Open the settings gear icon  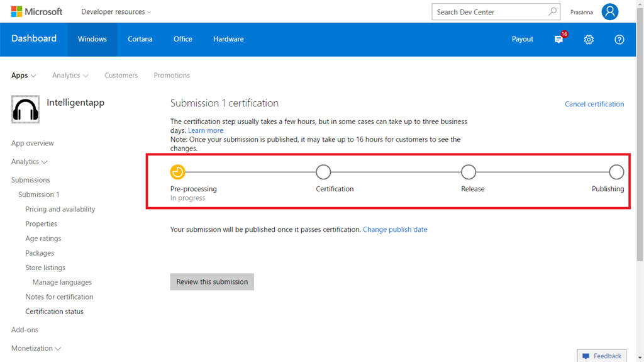589,39
